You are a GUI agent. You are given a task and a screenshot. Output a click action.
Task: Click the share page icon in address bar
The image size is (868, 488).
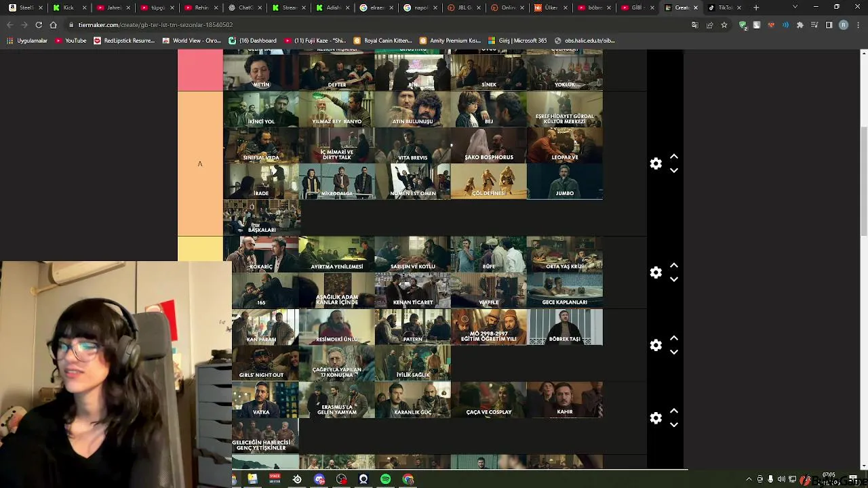click(709, 25)
